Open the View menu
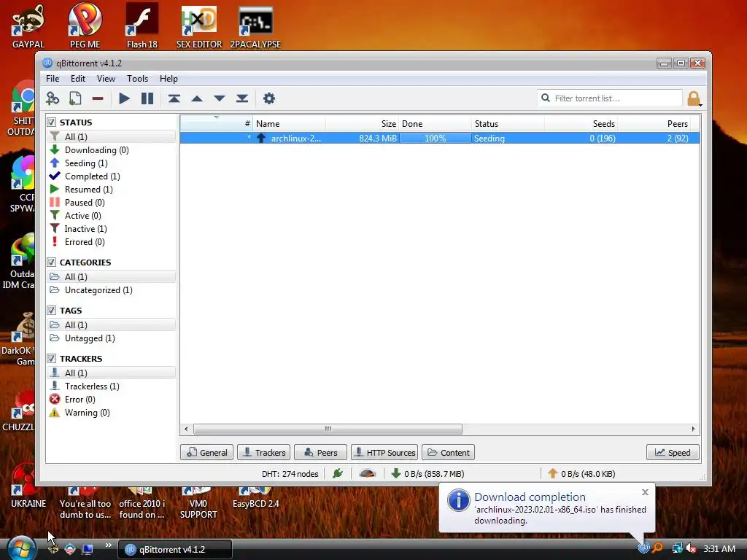This screenshot has height=560, width=747. (106, 79)
